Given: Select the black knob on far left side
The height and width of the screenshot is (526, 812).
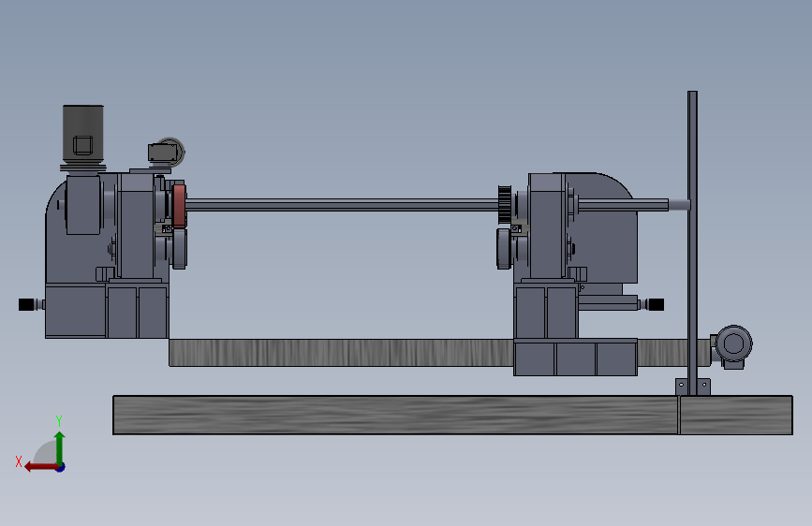Looking at the screenshot, I should (26, 304).
